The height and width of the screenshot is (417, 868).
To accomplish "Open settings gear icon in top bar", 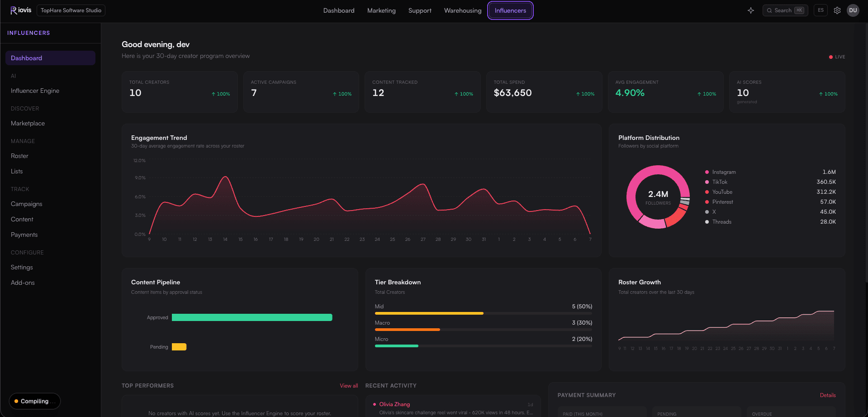I will click(837, 10).
